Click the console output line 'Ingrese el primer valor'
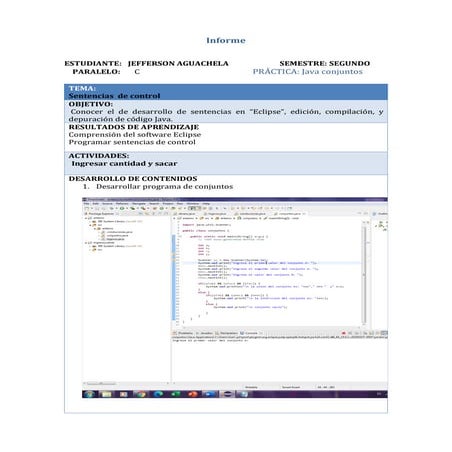Image resolution: width=452 pixels, height=452 pixels. pos(210,341)
